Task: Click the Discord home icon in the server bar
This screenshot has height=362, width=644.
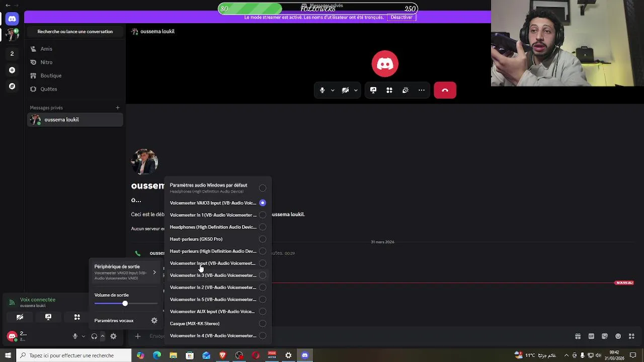Action: (12, 19)
